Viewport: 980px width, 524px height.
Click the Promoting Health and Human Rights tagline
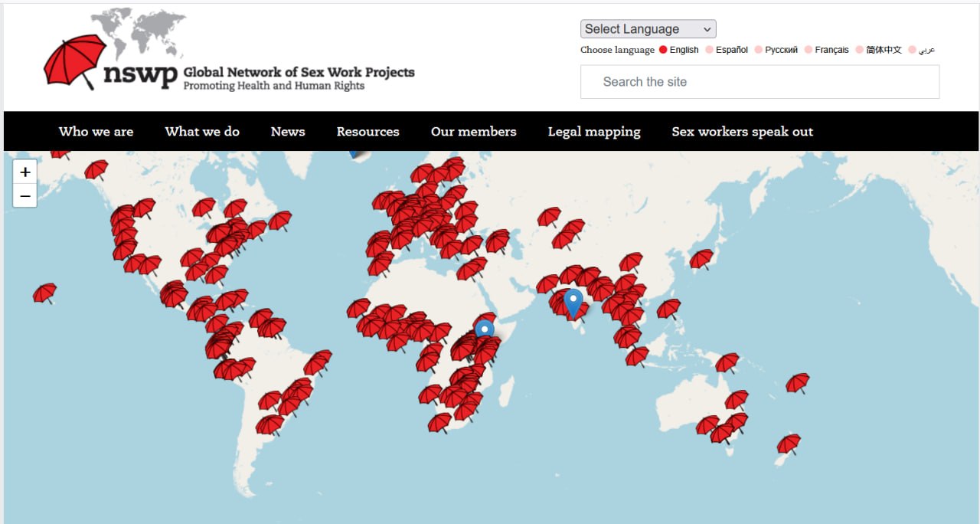pos(274,86)
